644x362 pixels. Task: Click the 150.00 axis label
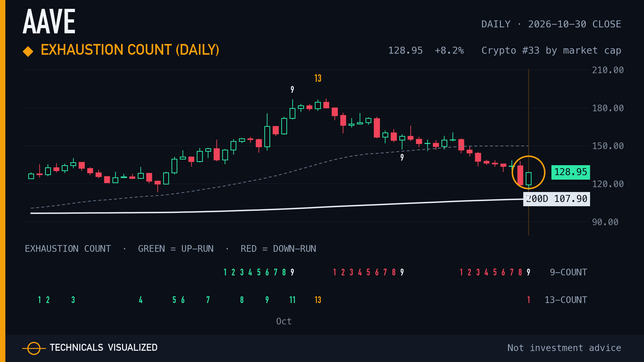click(608, 146)
